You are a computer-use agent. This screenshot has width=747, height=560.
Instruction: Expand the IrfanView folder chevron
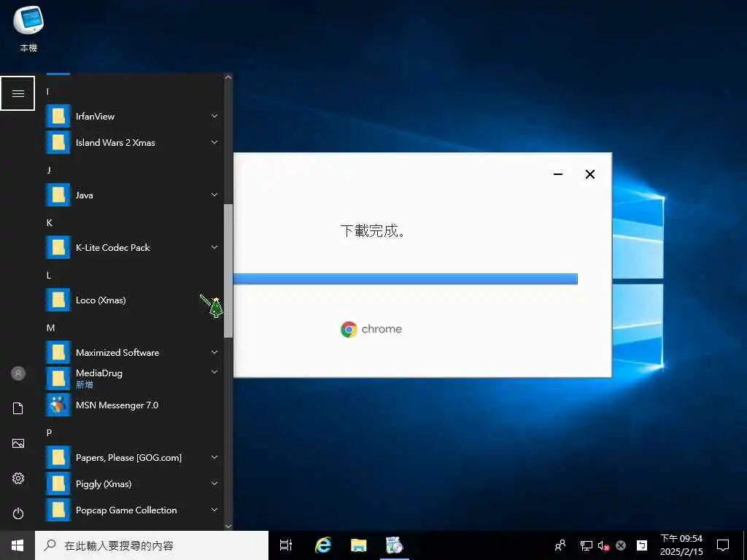pos(214,116)
